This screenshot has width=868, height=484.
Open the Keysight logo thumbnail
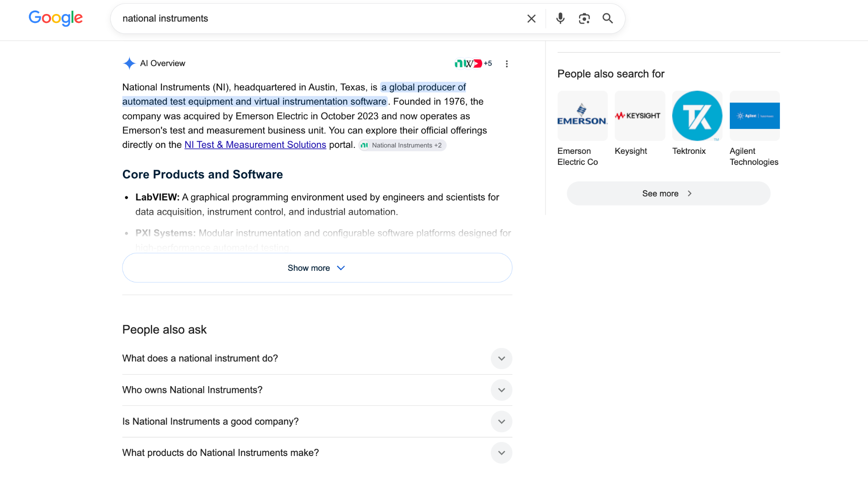point(640,116)
